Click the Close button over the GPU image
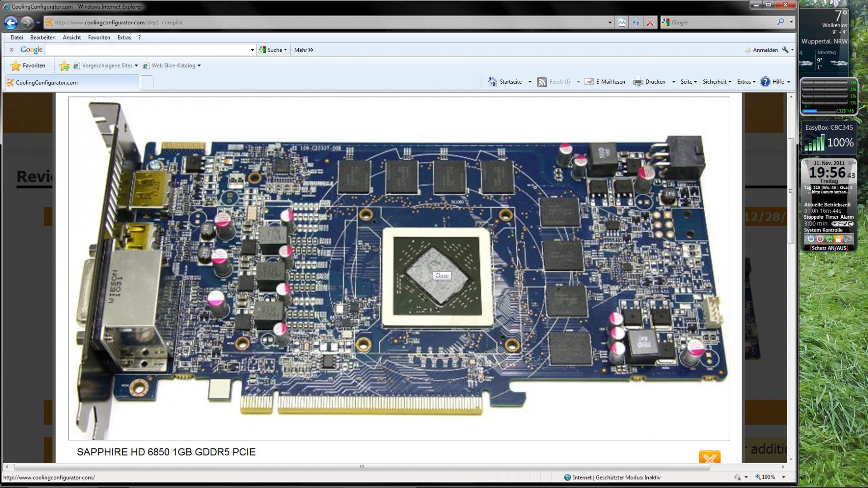The height and width of the screenshot is (488, 868). 442,276
